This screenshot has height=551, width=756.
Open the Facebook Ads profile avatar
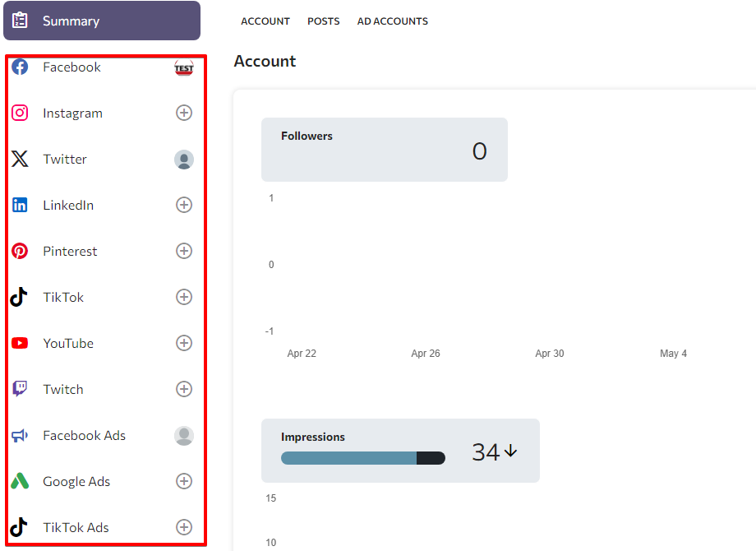point(184,436)
